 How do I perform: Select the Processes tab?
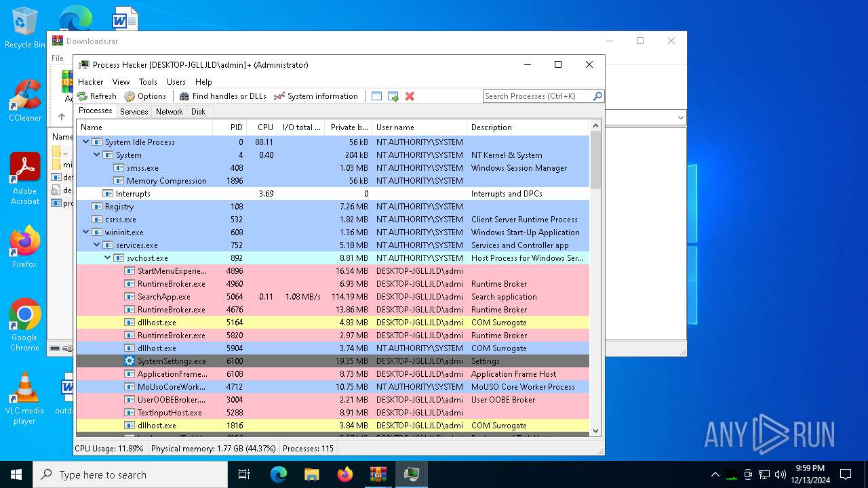(x=96, y=111)
